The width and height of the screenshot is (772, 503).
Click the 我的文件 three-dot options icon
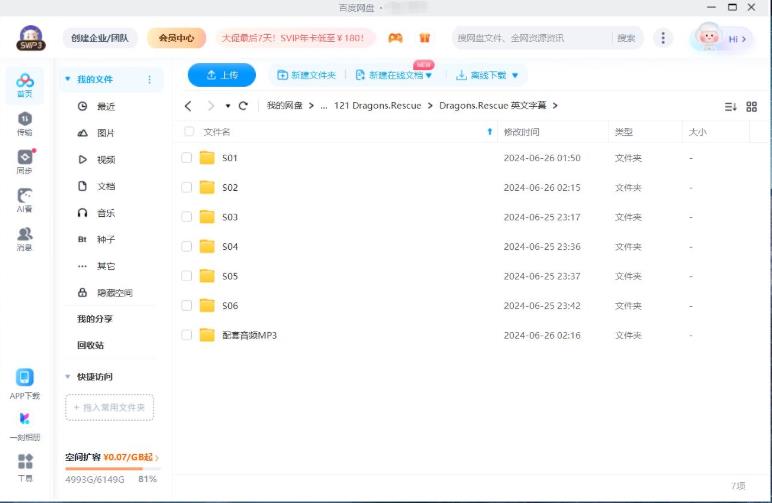tap(149, 79)
